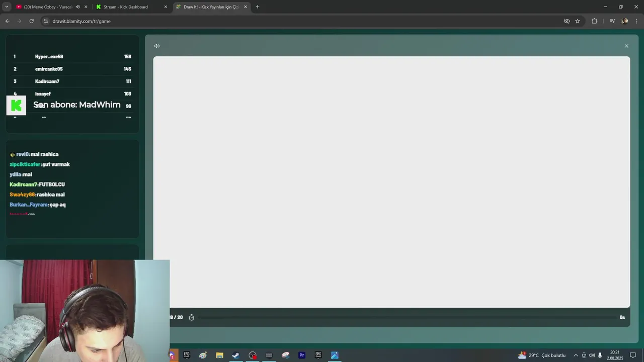Image resolution: width=644 pixels, height=362 pixels.
Task: Open the Chrome profile avatar
Action: point(625,21)
